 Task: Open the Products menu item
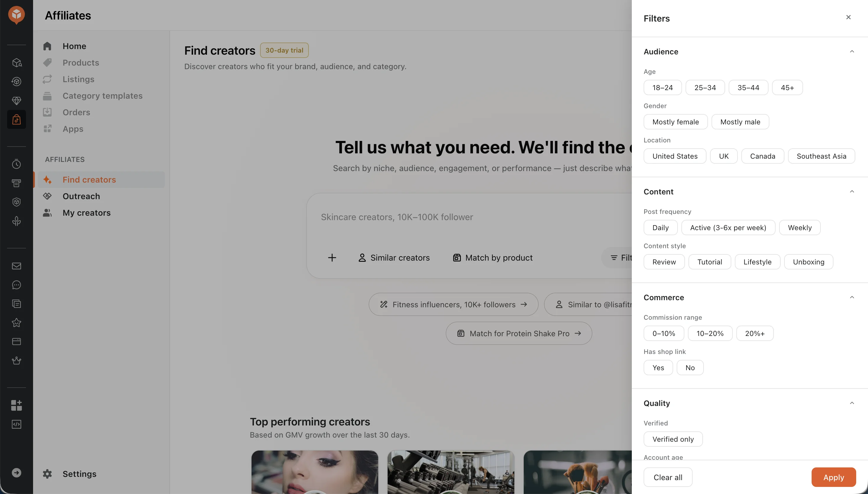[101, 63]
